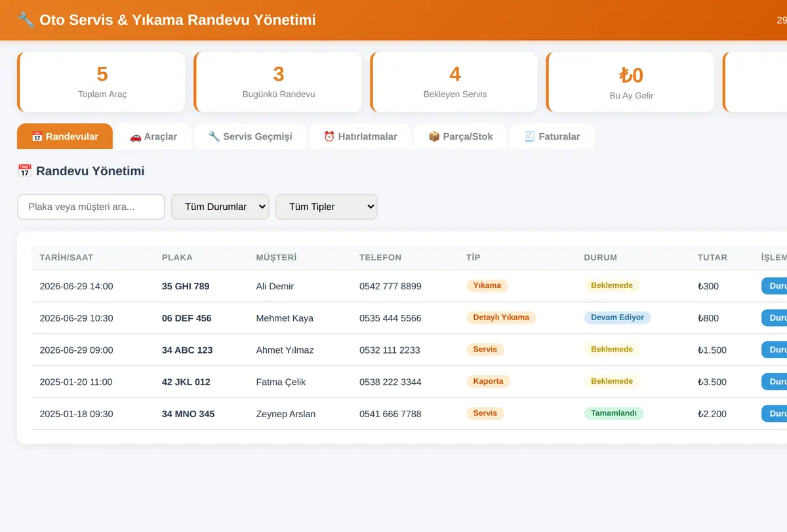Focus the plaka veya müşteri search field

coord(91,207)
